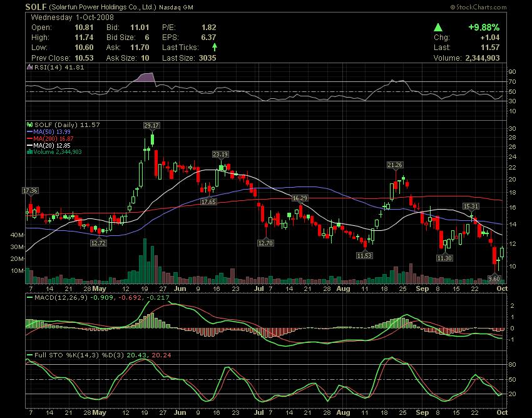Click the candlestick icon beside SOLF (Daily)
This screenshot has width=532, height=418.
[x=29, y=125]
